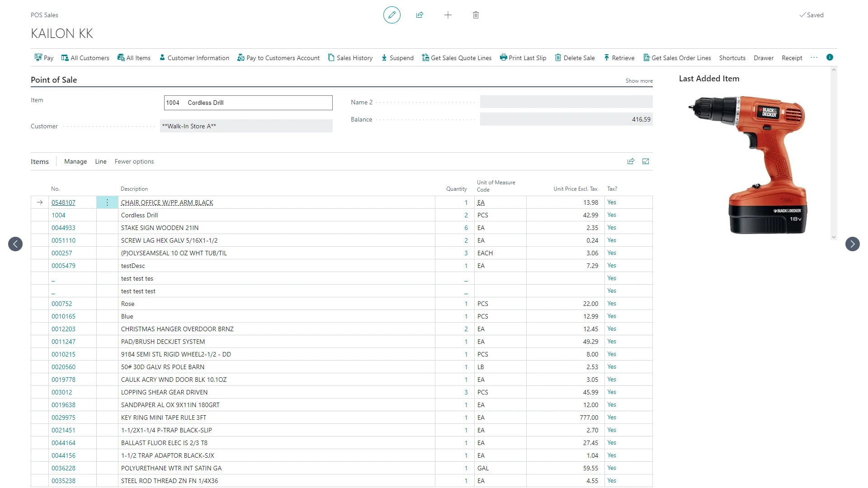
Task: Go to the previous record arrow
Action: pyautogui.click(x=15, y=244)
